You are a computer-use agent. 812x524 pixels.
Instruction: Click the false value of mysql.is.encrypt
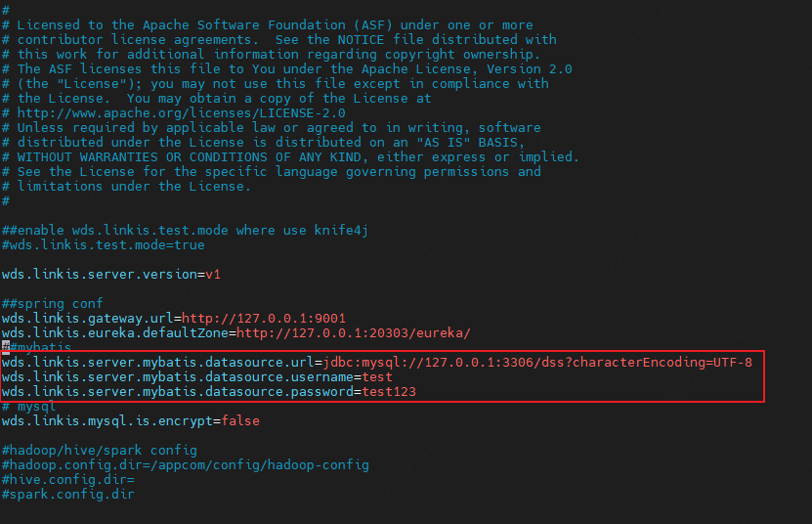coord(240,420)
